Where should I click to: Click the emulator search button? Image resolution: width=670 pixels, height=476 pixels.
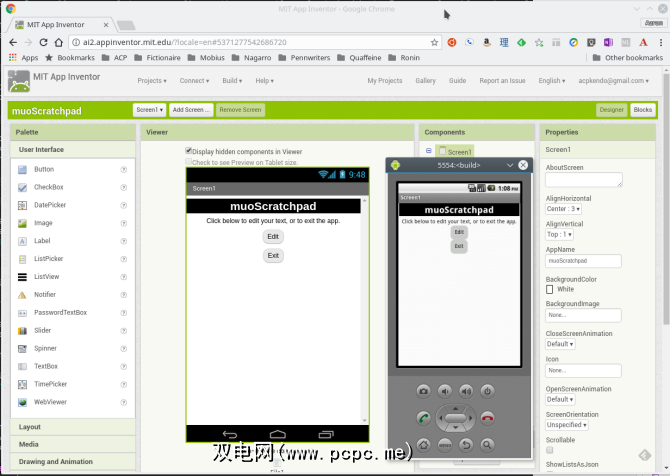[x=488, y=445]
